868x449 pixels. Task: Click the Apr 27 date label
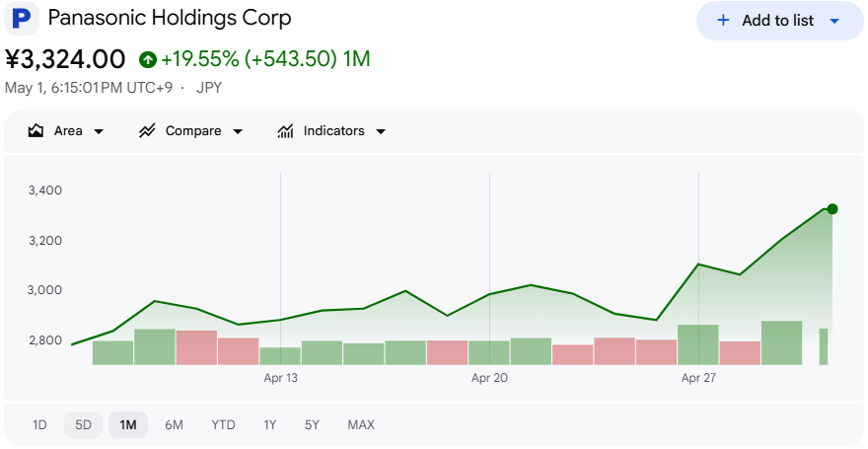(698, 378)
